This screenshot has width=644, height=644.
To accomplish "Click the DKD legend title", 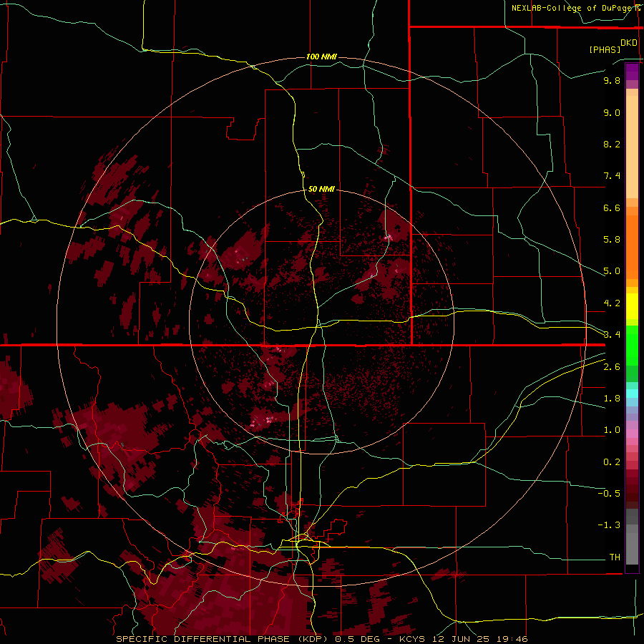I will [x=629, y=43].
